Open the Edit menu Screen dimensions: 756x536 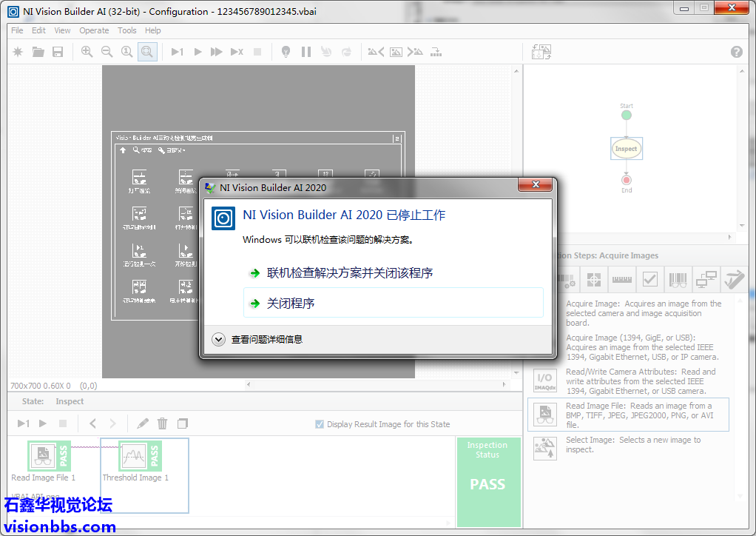(38, 30)
